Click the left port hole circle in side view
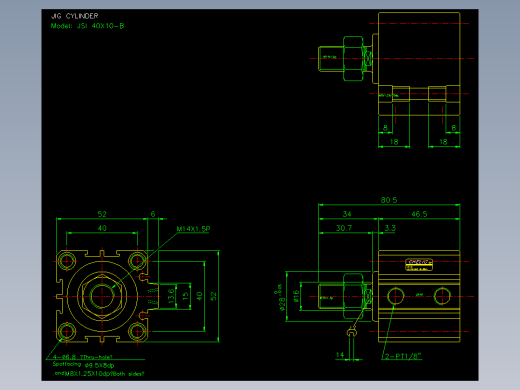This screenshot has height=390, width=520. tap(395, 296)
